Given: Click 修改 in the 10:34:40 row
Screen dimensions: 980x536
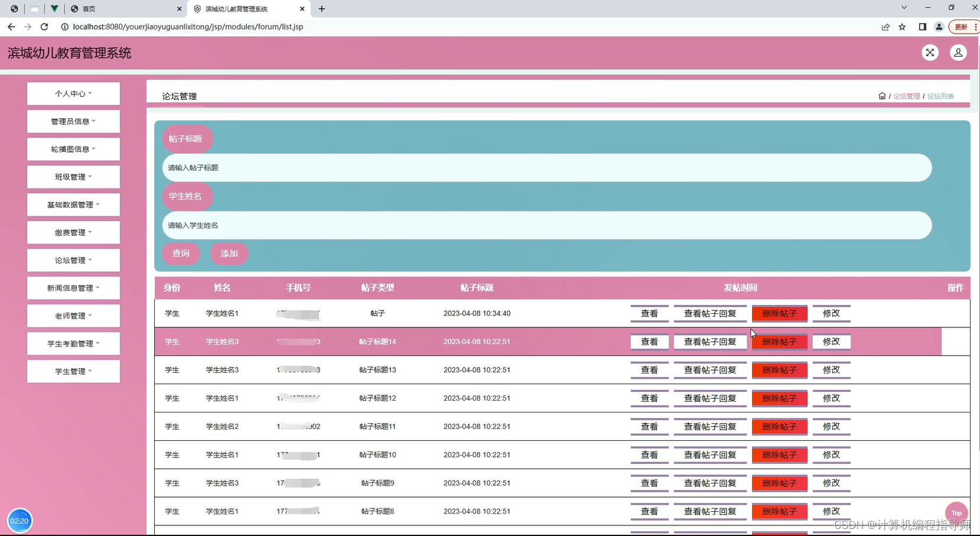Looking at the screenshot, I should 831,313.
